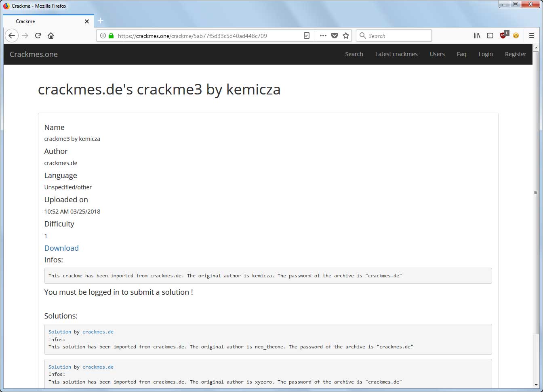The height and width of the screenshot is (392, 543).
Task: Open the Library bookmarks icon
Action: pyautogui.click(x=477, y=36)
